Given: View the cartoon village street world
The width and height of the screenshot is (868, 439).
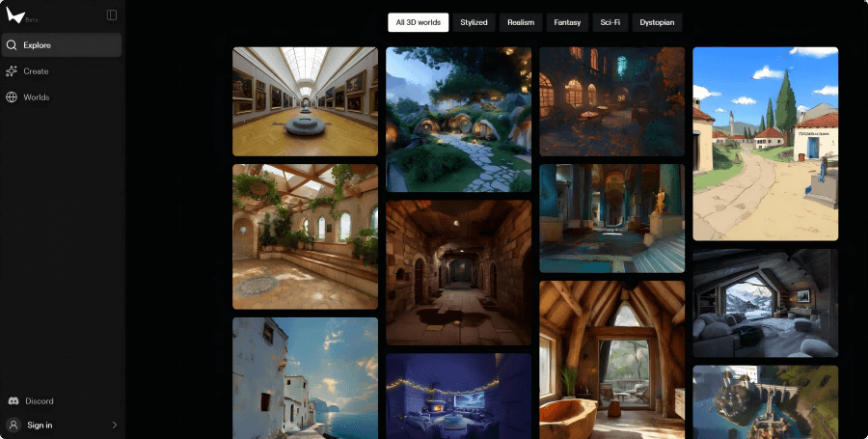Looking at the screenshot, I should (x=765, y=144).
